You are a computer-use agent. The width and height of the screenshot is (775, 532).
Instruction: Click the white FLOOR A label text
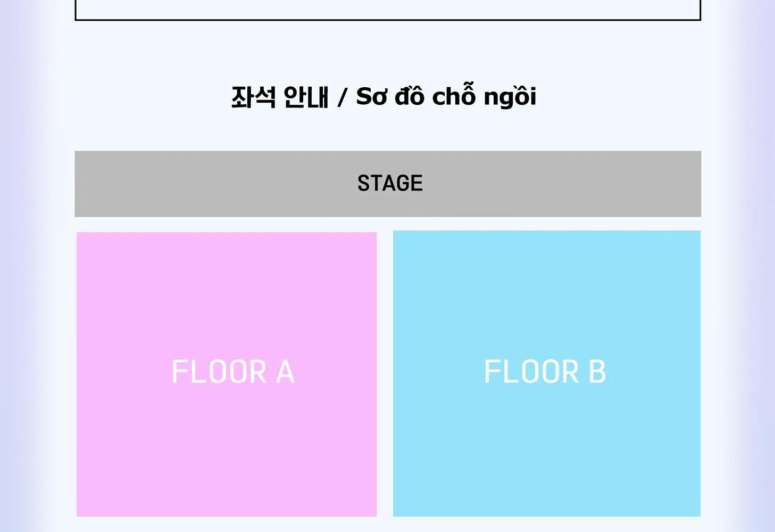click(x=233, y=372)
